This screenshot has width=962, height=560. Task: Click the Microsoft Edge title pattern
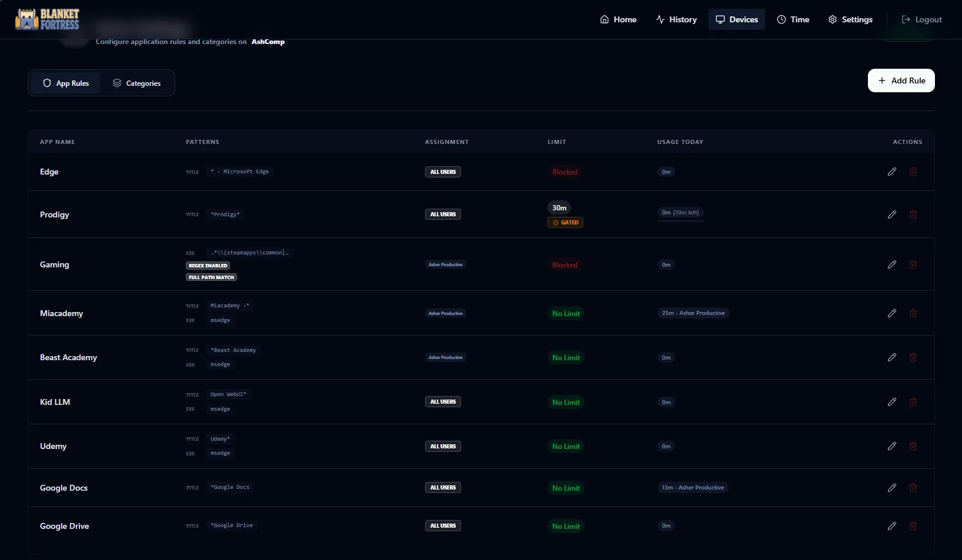click(240, 172)
